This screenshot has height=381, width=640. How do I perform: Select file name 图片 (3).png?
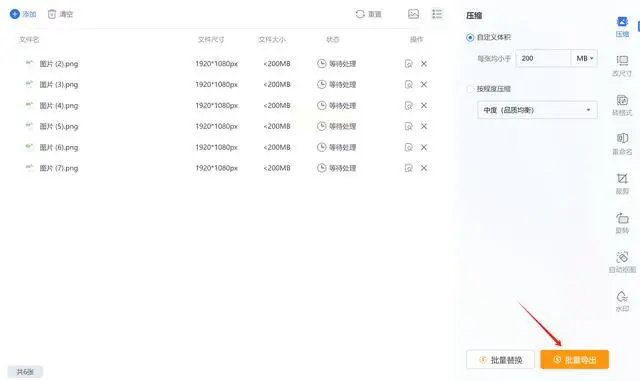click(59, 85)
